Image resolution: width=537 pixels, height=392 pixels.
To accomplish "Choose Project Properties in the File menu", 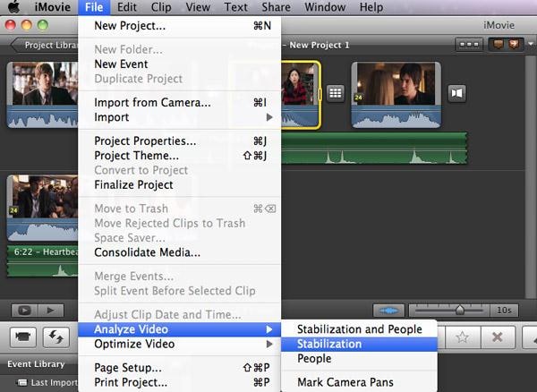I will 145,141.
